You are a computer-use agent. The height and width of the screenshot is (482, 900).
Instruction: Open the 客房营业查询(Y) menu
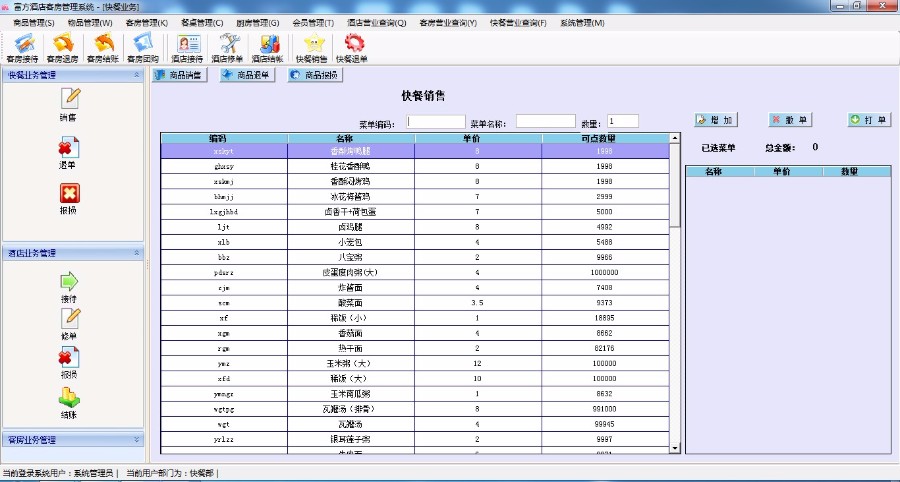(448, 23)
